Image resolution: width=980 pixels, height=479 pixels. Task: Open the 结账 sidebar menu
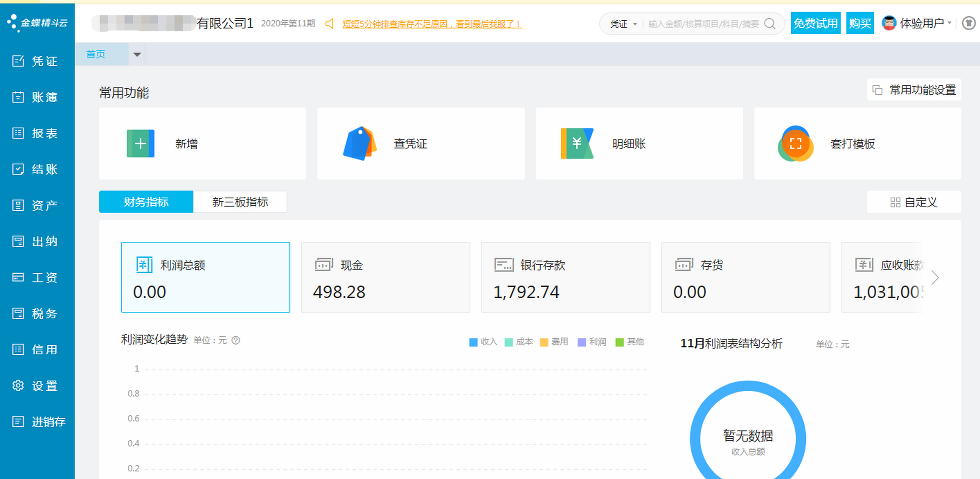click(x=35, y=169)
